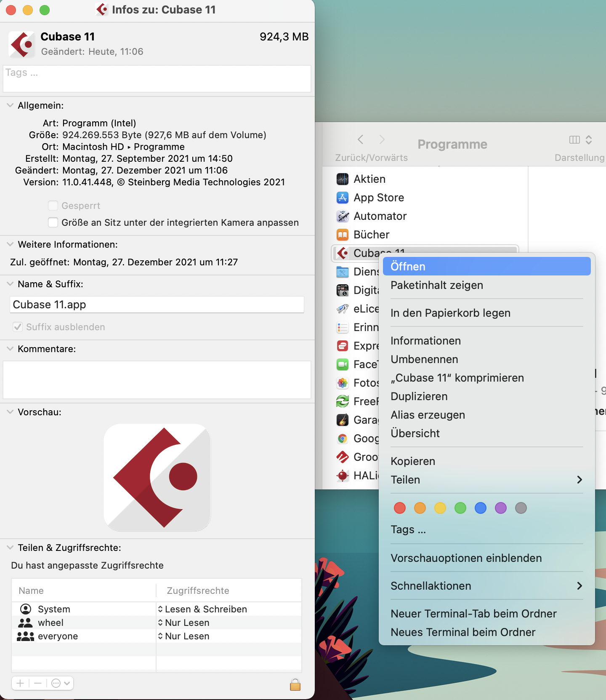Enable the Gesperrt checkbox
Image resolution: width=606 pixels, height=700 pixels.
53,206
